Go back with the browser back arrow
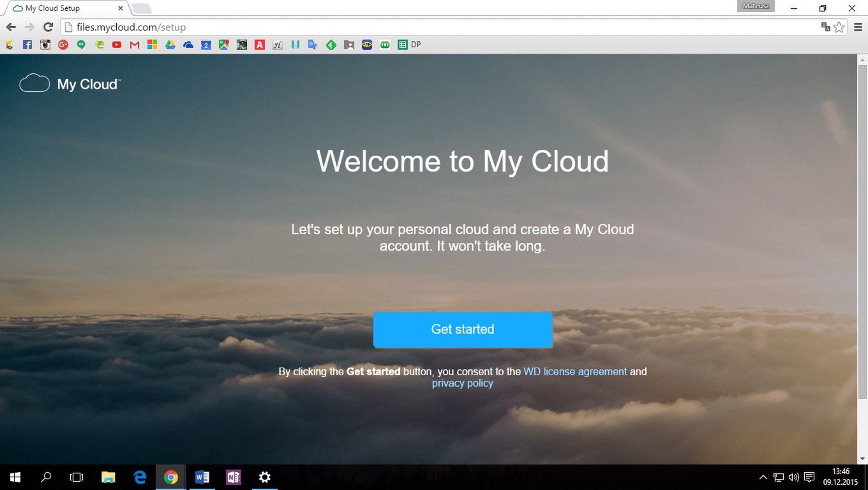 point(11,27)
